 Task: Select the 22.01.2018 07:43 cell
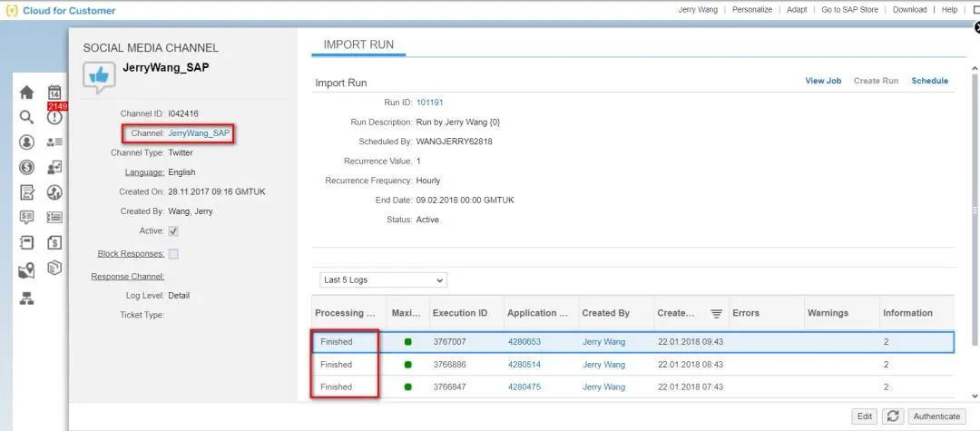[x=690, y=387]
